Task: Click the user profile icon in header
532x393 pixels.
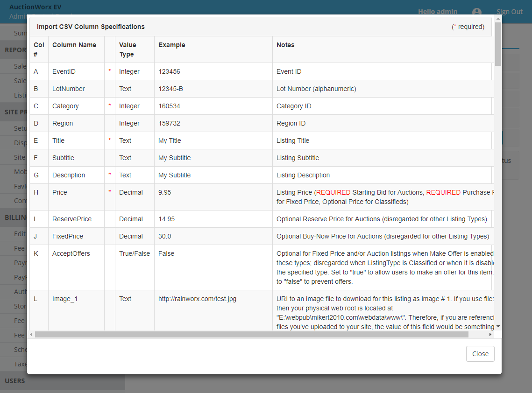Action: pos(477,12)
